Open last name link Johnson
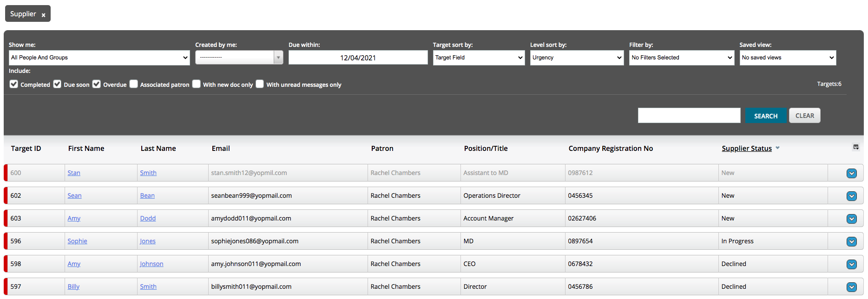 tap(151, 264)
